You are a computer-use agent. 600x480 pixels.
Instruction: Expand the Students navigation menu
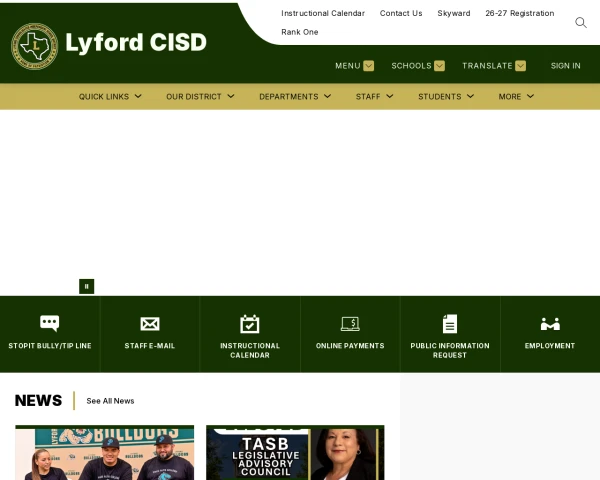[446, 96]
